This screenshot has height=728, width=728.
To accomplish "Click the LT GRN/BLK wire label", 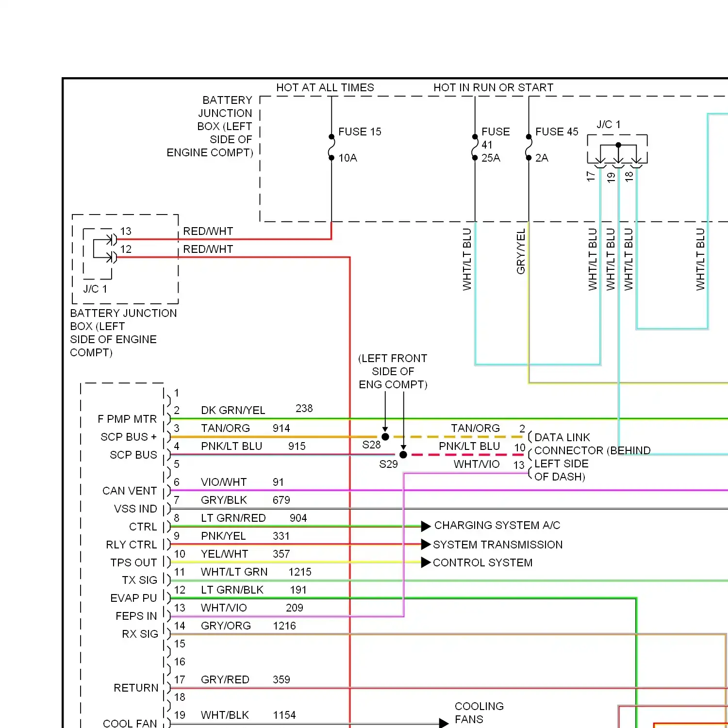I will (232, 590).
